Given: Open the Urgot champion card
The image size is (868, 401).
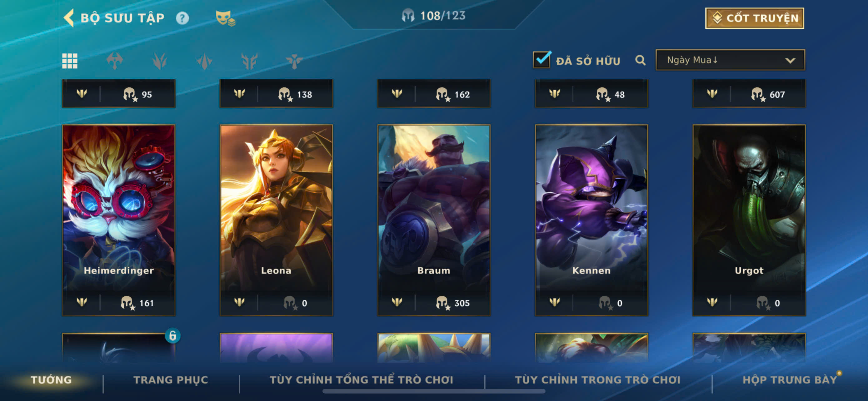Looking at the screenshot, I should [749, 220].
